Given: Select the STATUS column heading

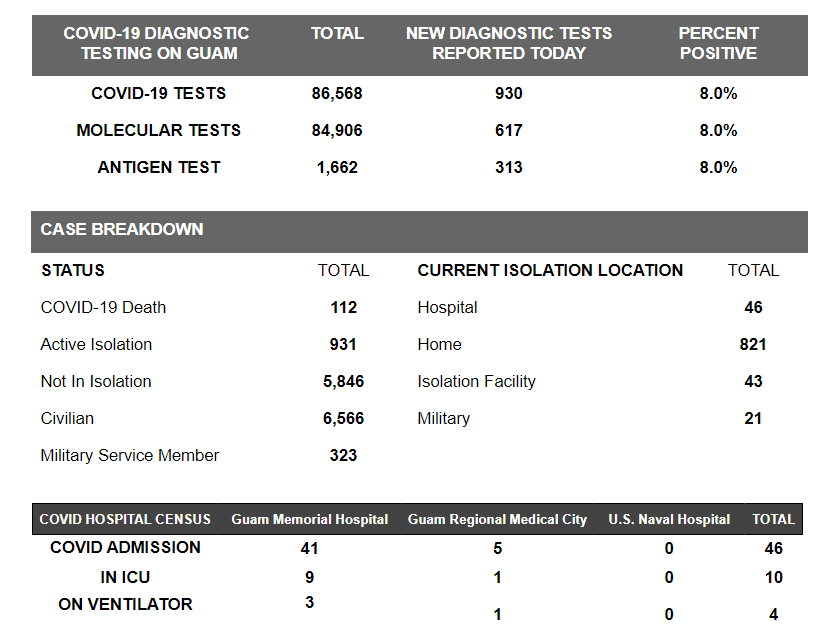Looking at the screenshot, I should click(73, 270).
